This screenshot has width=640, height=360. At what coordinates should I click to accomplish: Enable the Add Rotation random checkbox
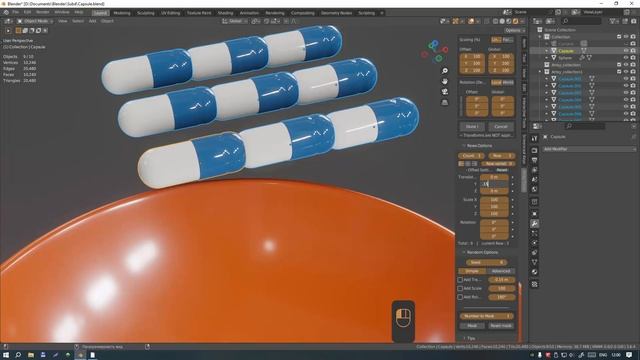[460, 297]
